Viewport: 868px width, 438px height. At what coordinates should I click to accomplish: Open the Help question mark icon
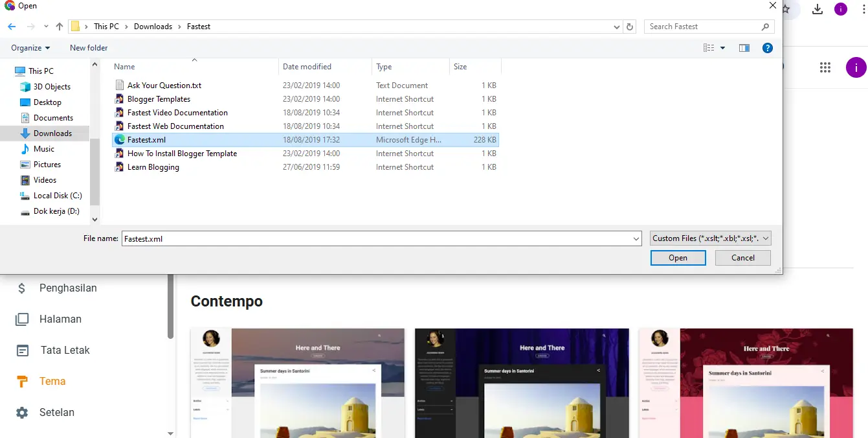pos(767,48)
